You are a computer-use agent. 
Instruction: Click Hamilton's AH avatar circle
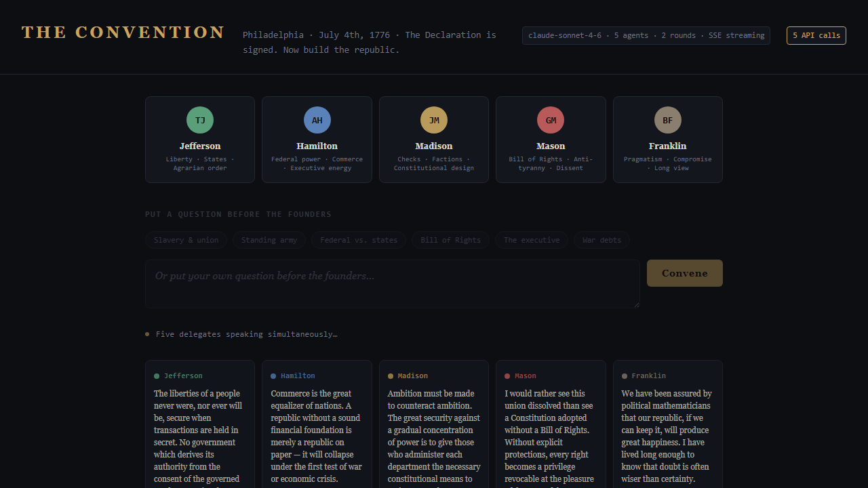click(317, 120)
